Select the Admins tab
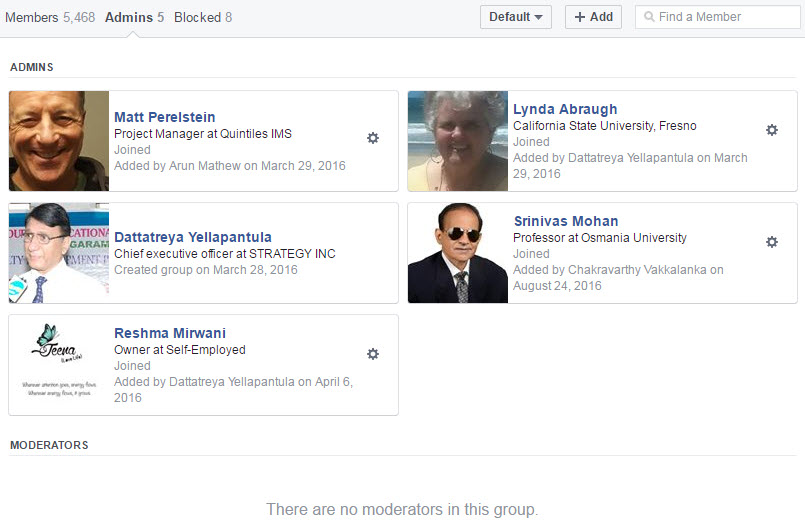Viewport: 805px width, 523px height. coord(134,17)
